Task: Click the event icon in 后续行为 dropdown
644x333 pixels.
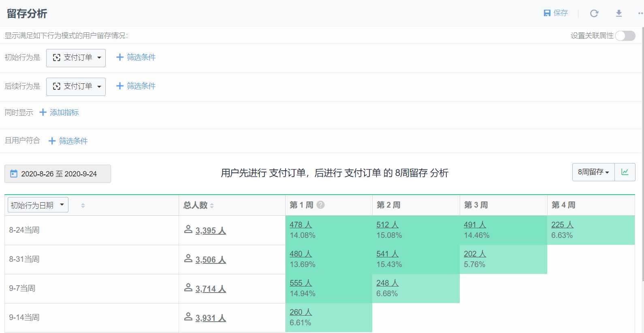Action: tap(57, 87)
